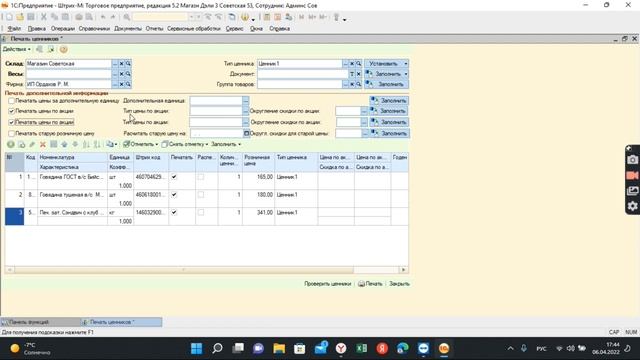
Task: Open the Отчеты menu
Action: click(x=154, y=29)
